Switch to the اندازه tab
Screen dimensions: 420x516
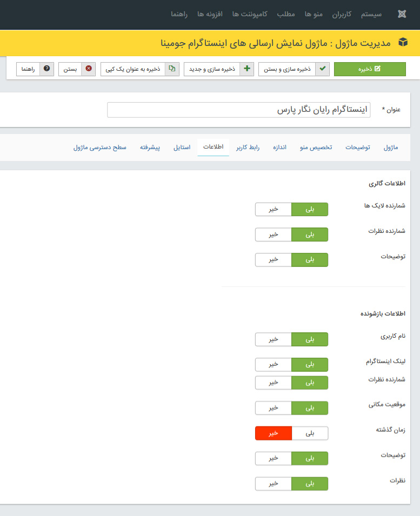point(279,148)
